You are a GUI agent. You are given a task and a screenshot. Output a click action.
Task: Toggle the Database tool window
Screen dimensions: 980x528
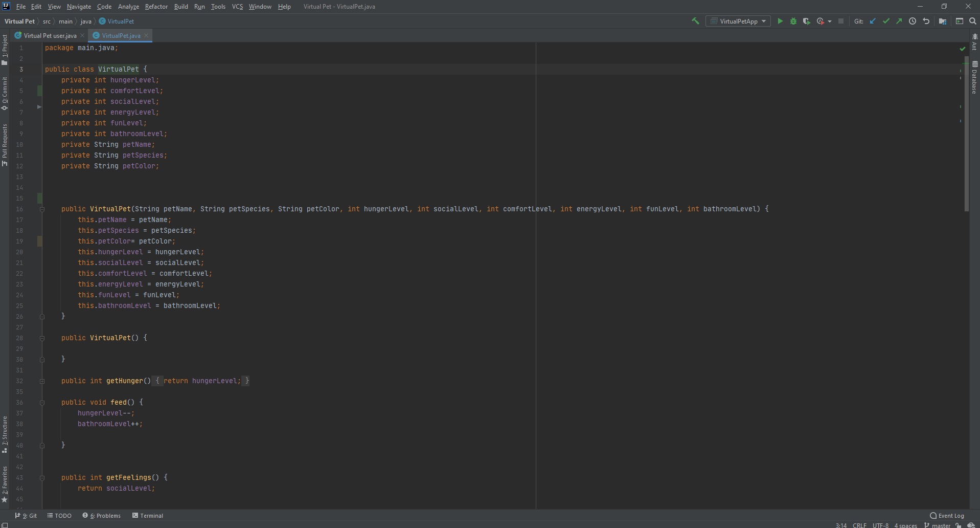(x=974, y=78)
